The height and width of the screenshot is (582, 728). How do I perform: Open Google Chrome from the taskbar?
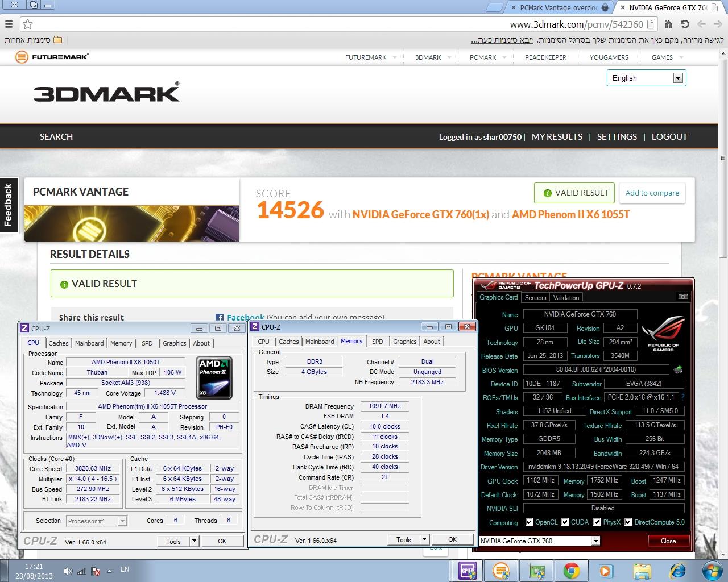point(572,570)
